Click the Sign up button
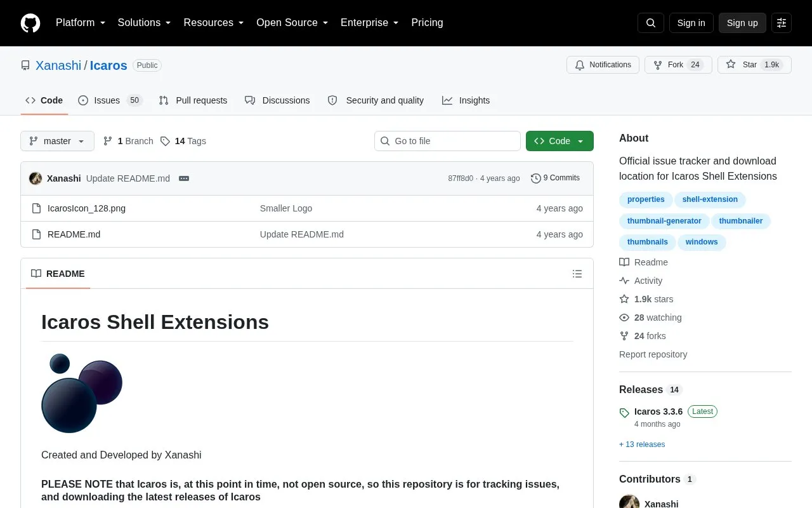This screenshot has height=508, width=812. pos(742,23)
